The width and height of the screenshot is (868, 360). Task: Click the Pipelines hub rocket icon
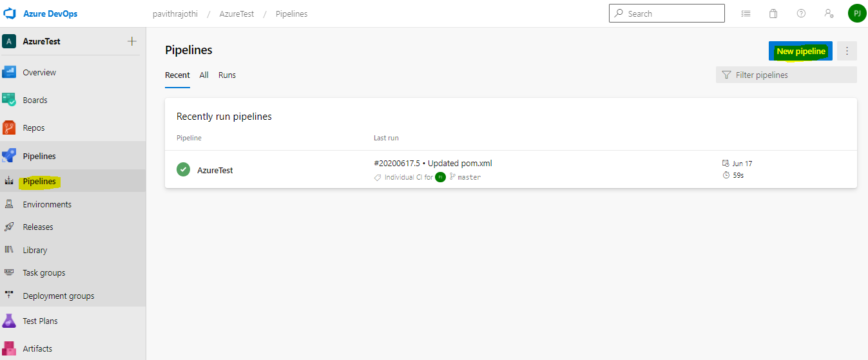[x=9, y=156]
